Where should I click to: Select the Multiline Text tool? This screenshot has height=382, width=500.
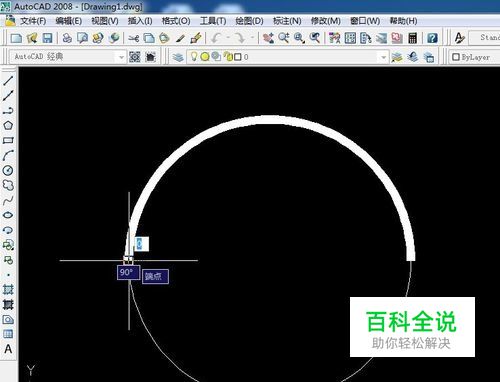(x=8, y=349)
